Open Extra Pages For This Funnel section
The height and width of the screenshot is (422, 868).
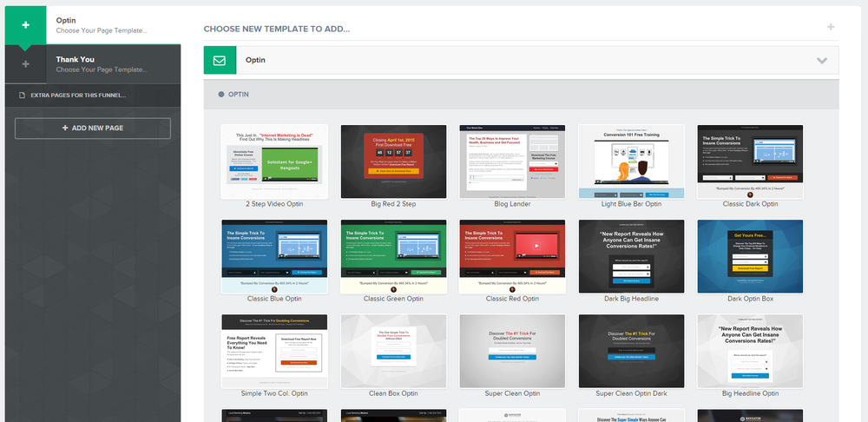click(93, 96)
